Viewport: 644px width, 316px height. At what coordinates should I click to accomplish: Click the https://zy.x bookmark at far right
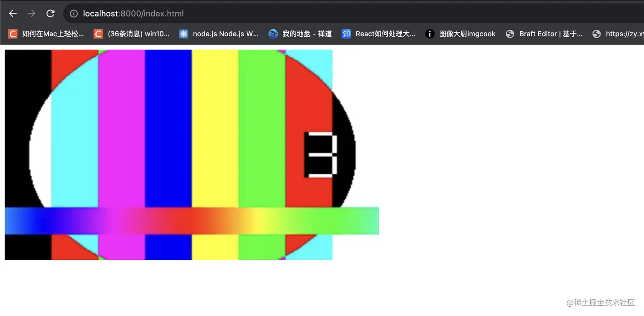tap(624, 34)
